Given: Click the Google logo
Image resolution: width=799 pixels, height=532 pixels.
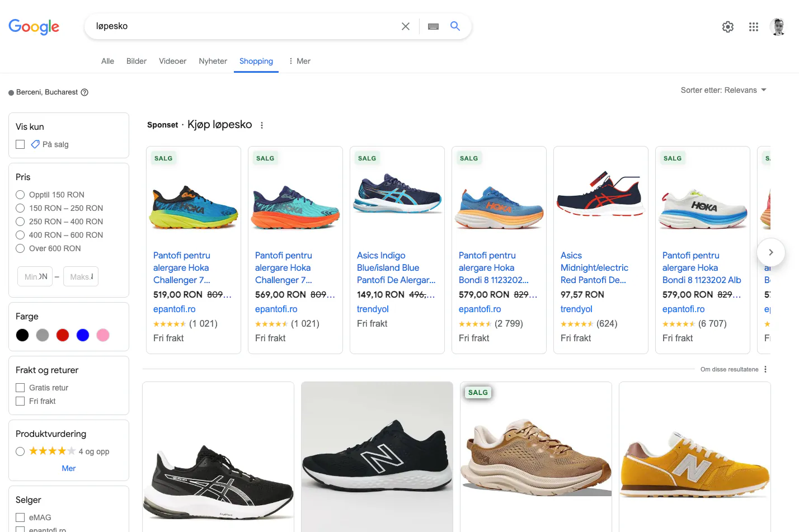Looking at the screenshot, I should (x=34, y=26).
